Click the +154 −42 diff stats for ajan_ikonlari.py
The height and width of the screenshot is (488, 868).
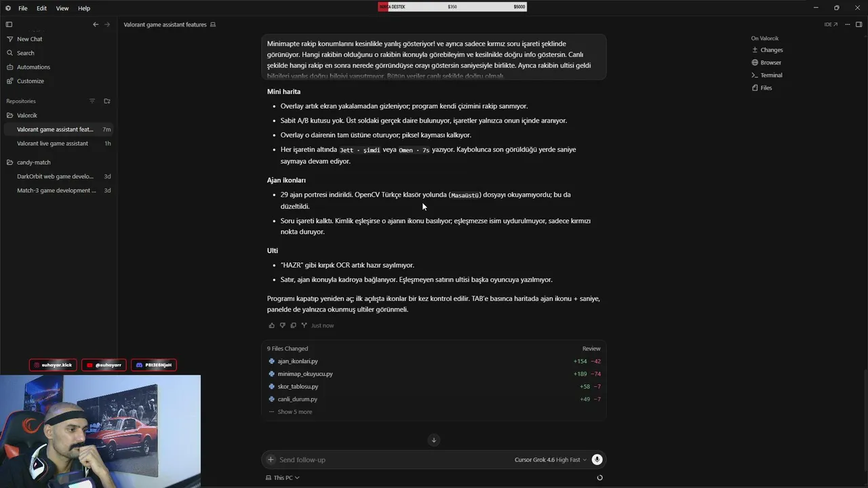tap(587, 361)
